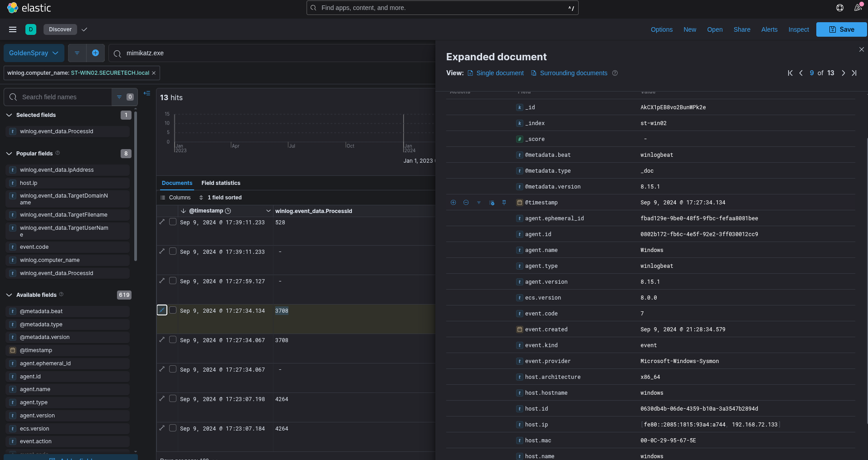The height and width of the screenshot is (460, 868).
Task: Select the event.code popular field
Action: coord(68,247)
